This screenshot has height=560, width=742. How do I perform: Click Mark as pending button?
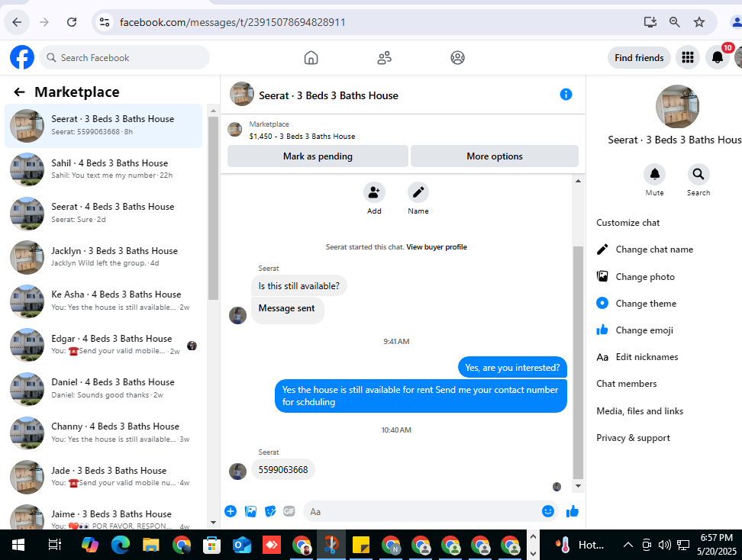(x=318, y=156)
